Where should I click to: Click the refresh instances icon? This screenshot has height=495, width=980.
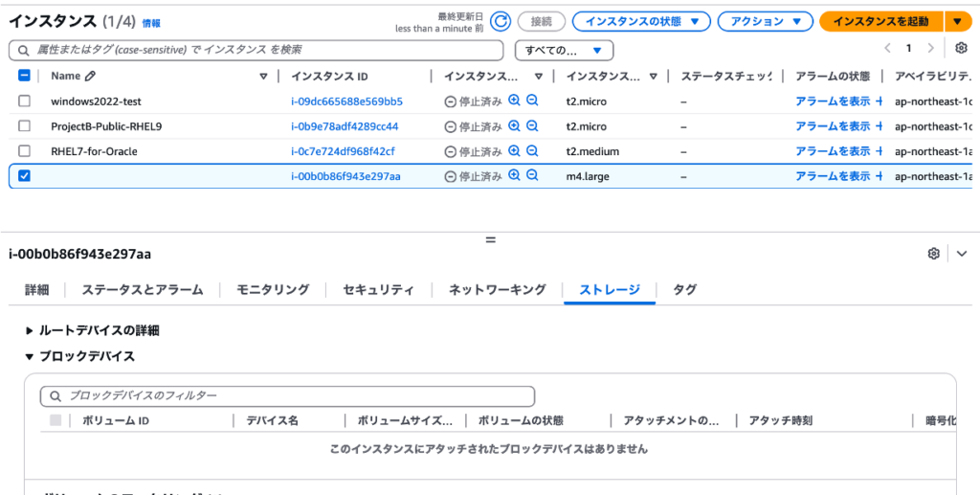(501, 21)
